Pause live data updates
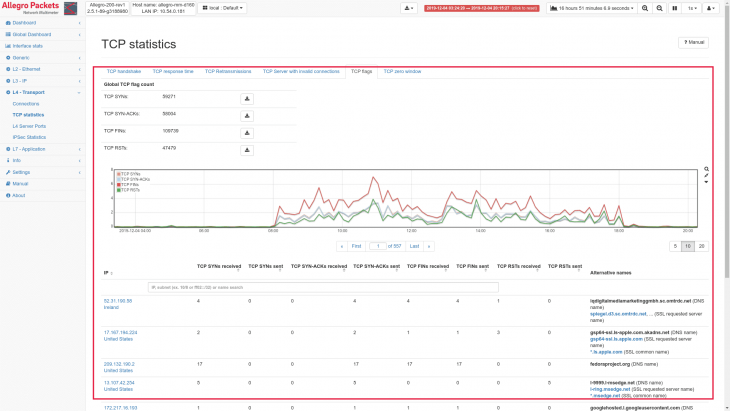This screenshot has width=730, height=411. click(x=676, y=8)
